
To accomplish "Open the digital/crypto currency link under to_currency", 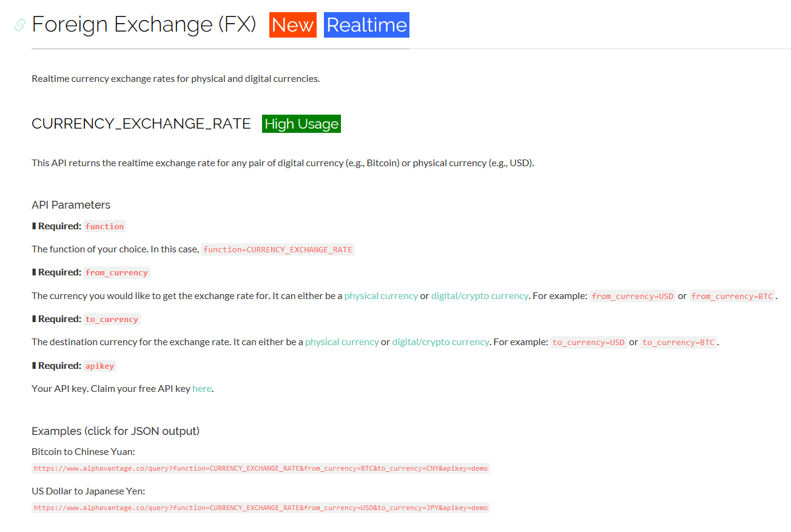I will click(440, 342).
